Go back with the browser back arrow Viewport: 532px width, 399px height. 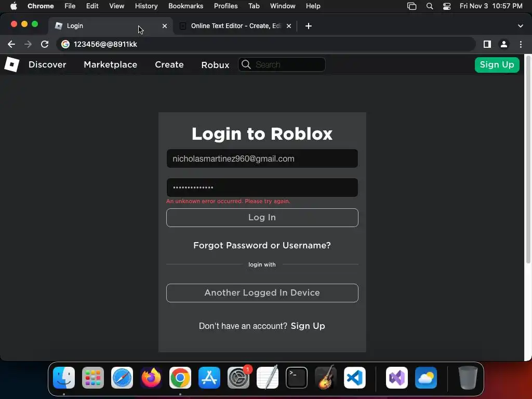(11, 44)
